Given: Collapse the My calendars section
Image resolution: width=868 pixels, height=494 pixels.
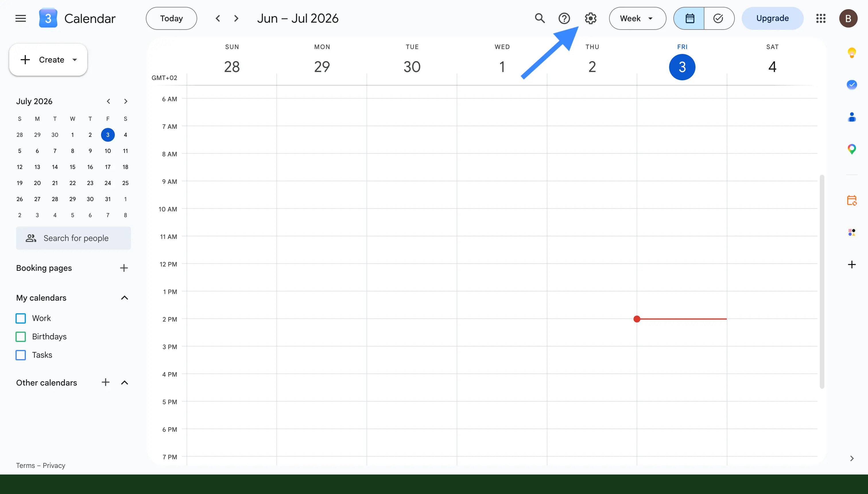Looking at the screenshot, I should tap(125, 298).
